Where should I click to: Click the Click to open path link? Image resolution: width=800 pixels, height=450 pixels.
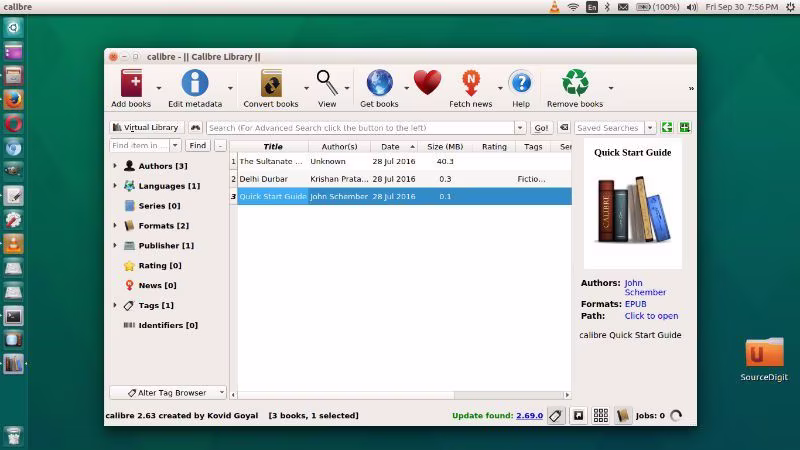tap(652, 316)
